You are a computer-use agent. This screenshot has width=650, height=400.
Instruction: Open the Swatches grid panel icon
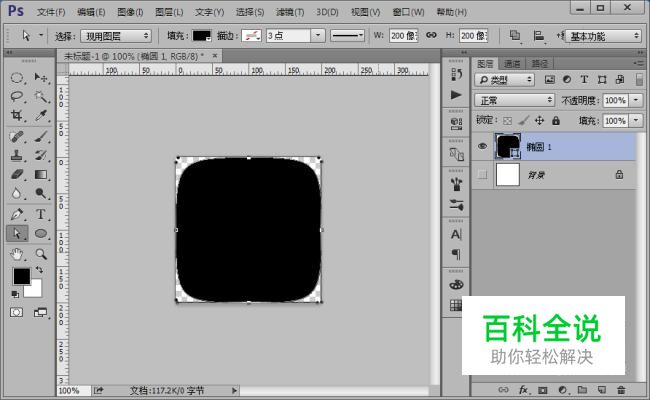pyautogui.click(x=456, y=305)
